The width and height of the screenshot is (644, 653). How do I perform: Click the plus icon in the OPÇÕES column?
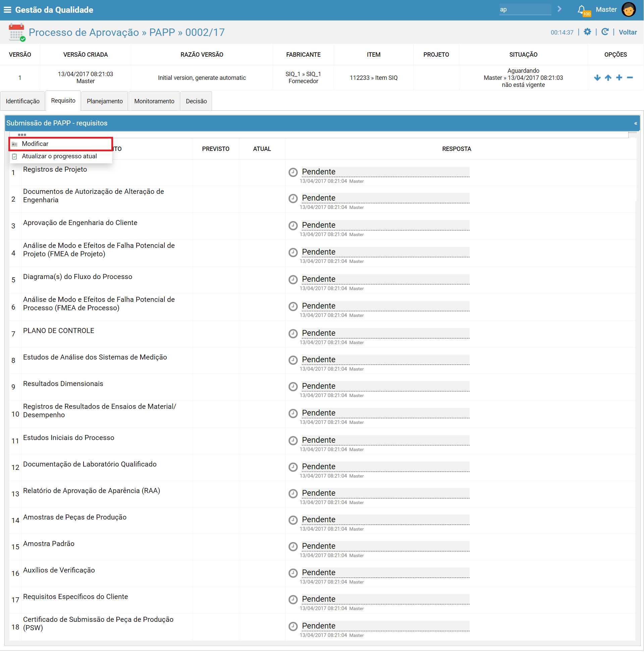[x=619, y=78]
